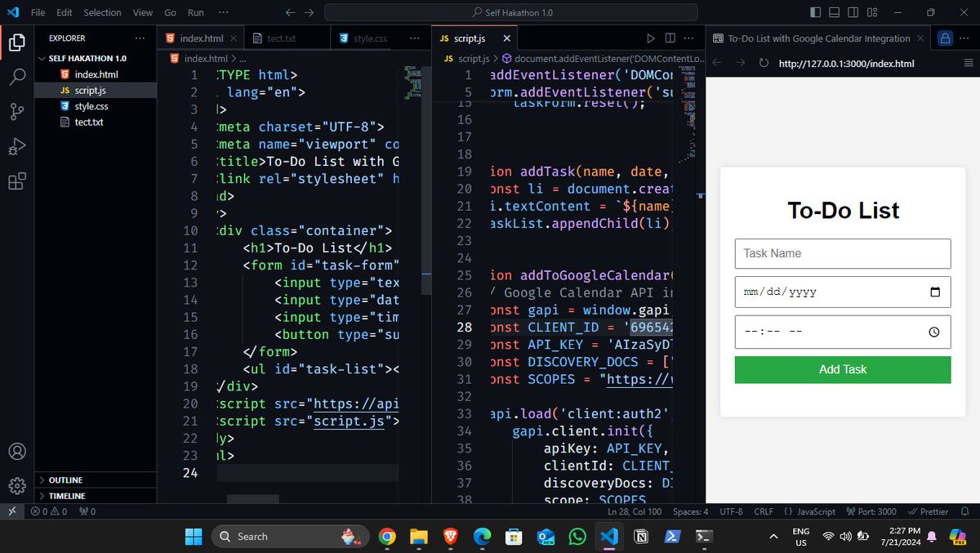980x553 pixels.
Task: Click the remote window icon in status bar
Action: pyautogui.click(x=11, y=511)
